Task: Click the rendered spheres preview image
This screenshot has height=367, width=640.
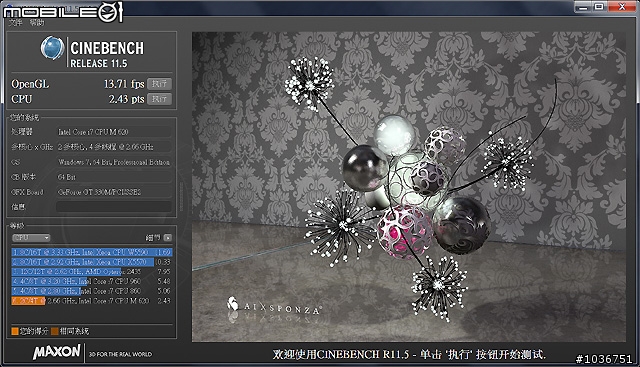Action: [409, 187]
